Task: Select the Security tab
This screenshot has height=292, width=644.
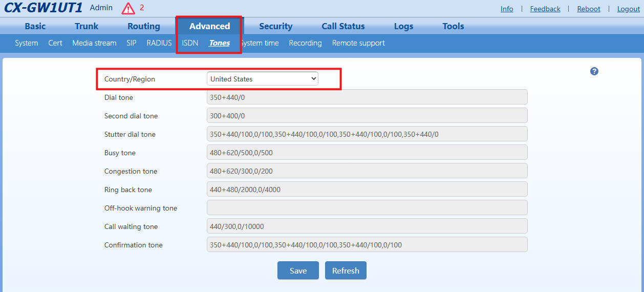Action: click(x=275, y=26)
